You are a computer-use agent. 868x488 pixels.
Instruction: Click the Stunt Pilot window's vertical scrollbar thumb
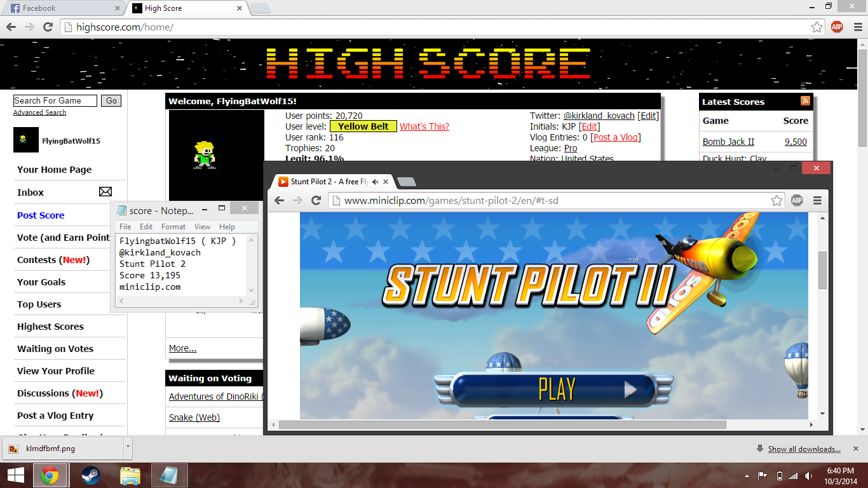point(822,270)
